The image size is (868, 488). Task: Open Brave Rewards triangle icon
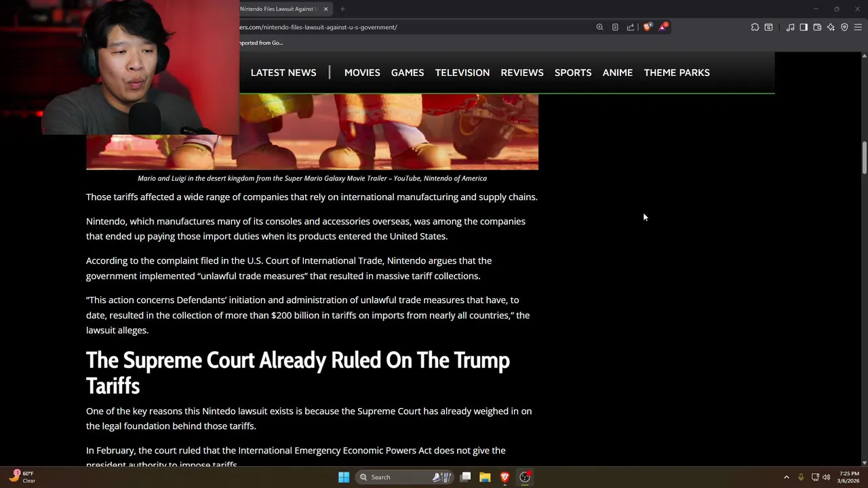(x=663, y=27)
